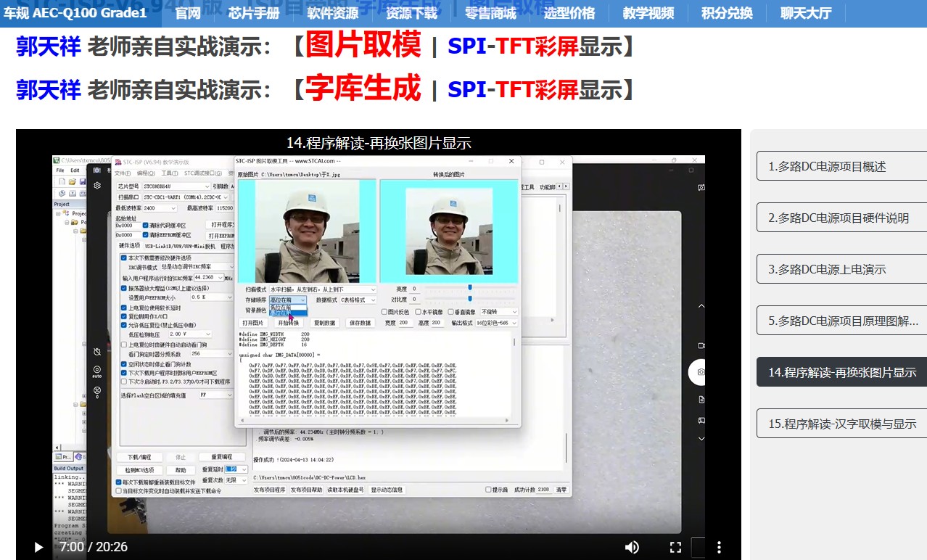Click the video camera icon on right overlay
This screenshot has height=560, width=927.
[x=701, y=345]
